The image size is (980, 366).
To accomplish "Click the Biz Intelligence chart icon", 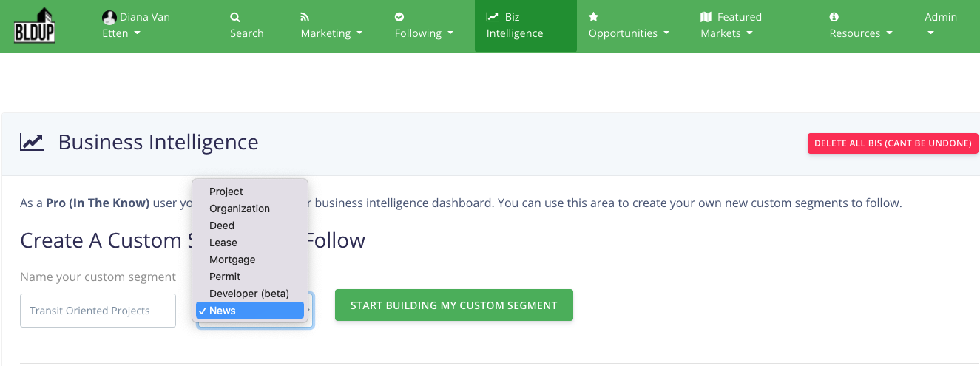I will pos(492,17).
